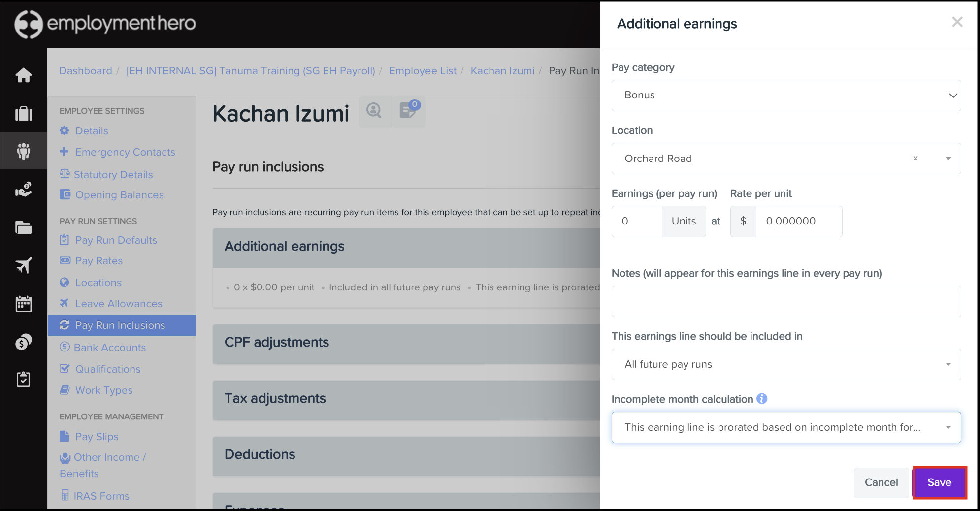Open the Incomplete month calculation dropdown

pos(786,427)
